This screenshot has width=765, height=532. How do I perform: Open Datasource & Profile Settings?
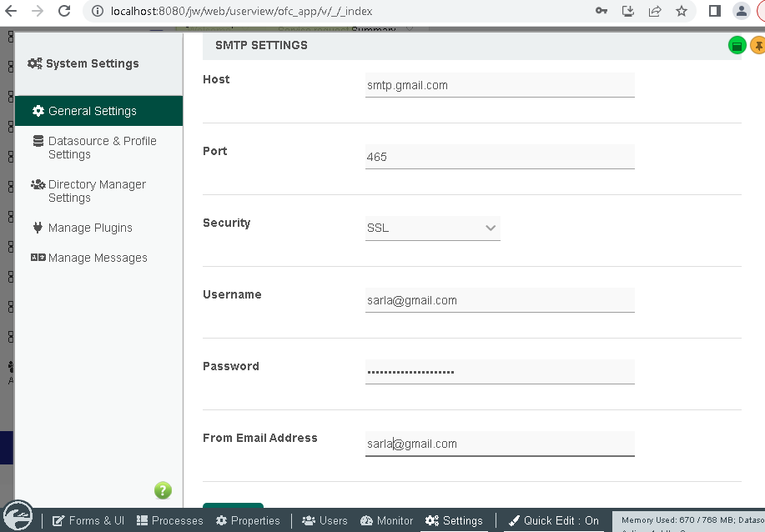pyautogui.click(x=102, y=148)
